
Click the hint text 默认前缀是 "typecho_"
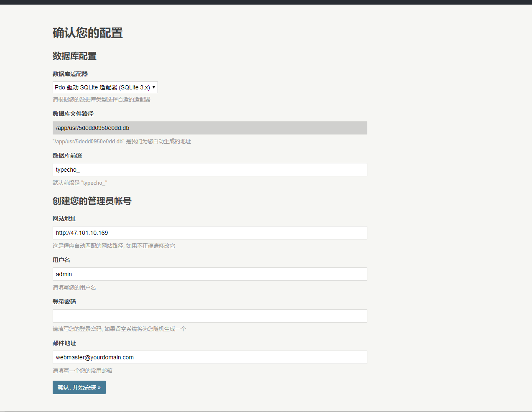[80, 183]
